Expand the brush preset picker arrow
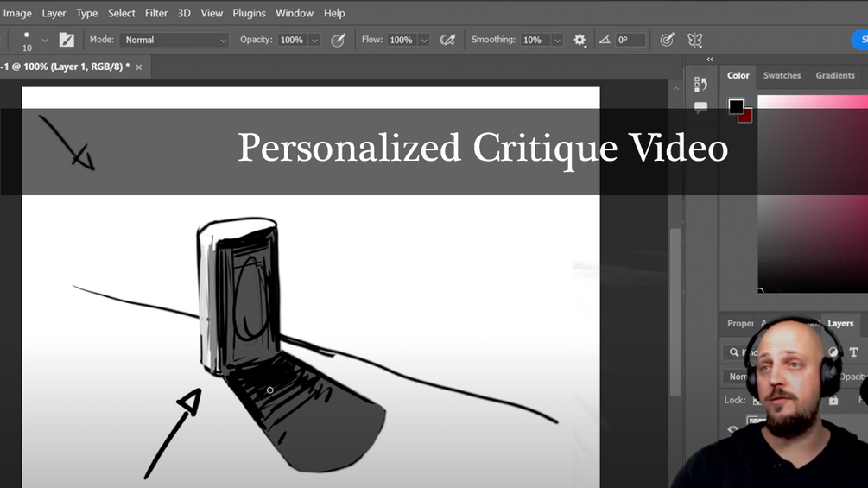This screenshot has height=488, width=868. (x=45, y=41)
